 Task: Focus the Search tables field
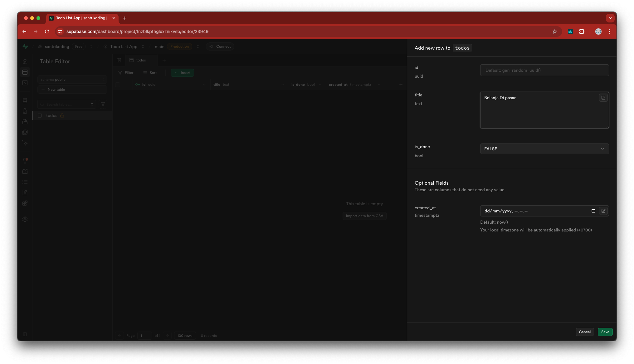[x=67, y=104]
